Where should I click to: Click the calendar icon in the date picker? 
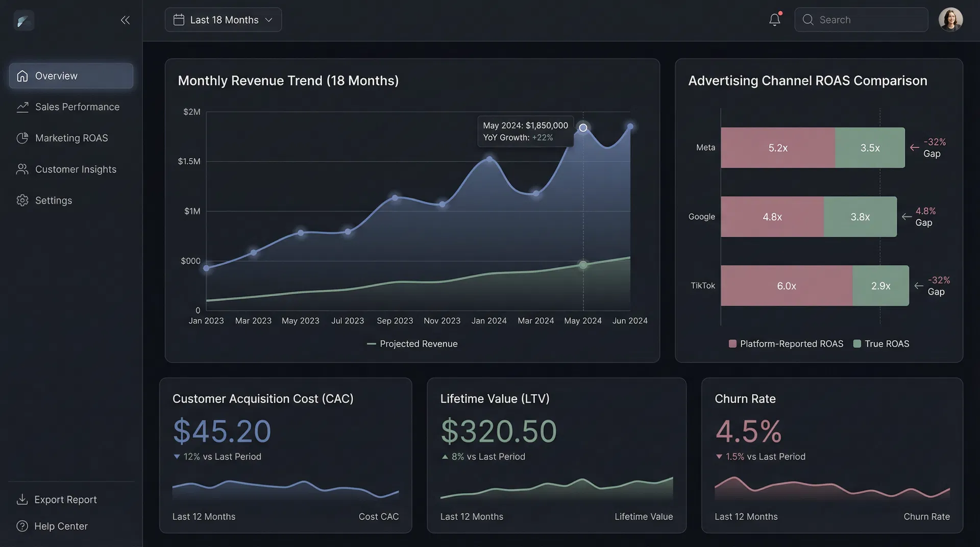[179, 19]
